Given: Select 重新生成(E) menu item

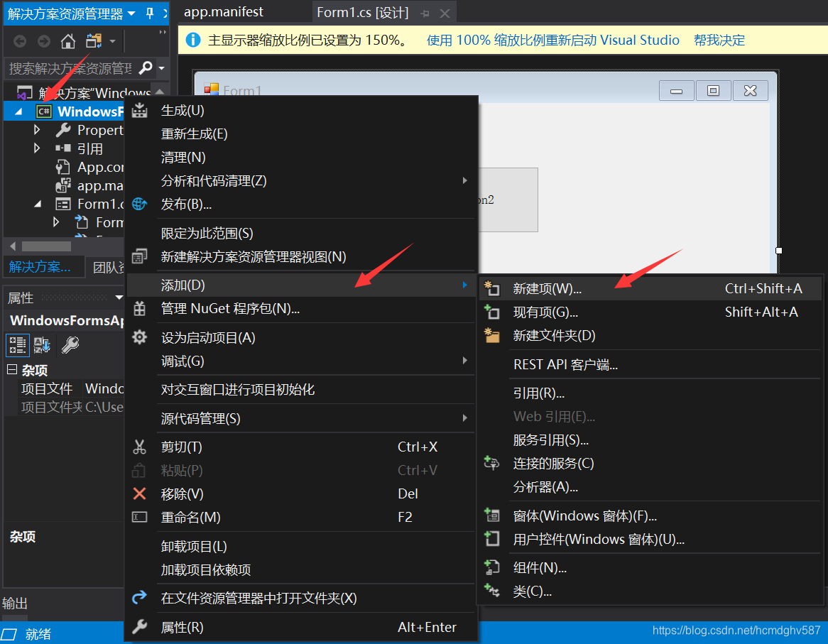Looking at the screenshot, I should pos(301,133).
